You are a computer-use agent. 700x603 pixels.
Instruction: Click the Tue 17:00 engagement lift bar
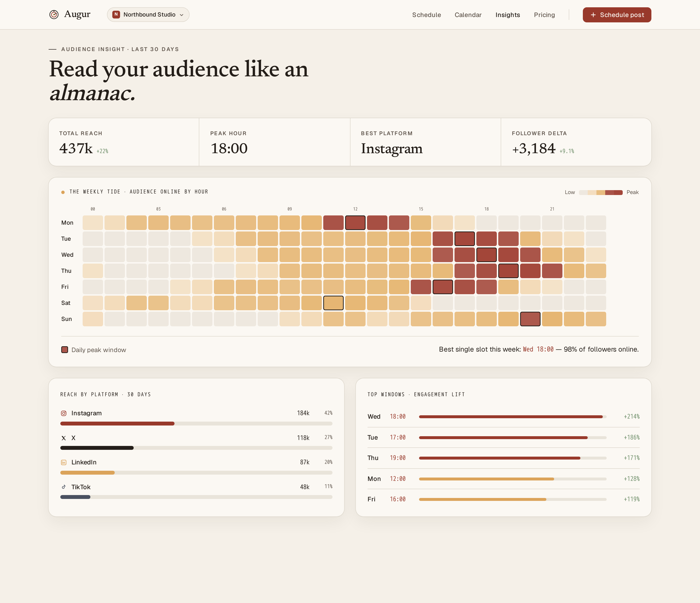513,438
